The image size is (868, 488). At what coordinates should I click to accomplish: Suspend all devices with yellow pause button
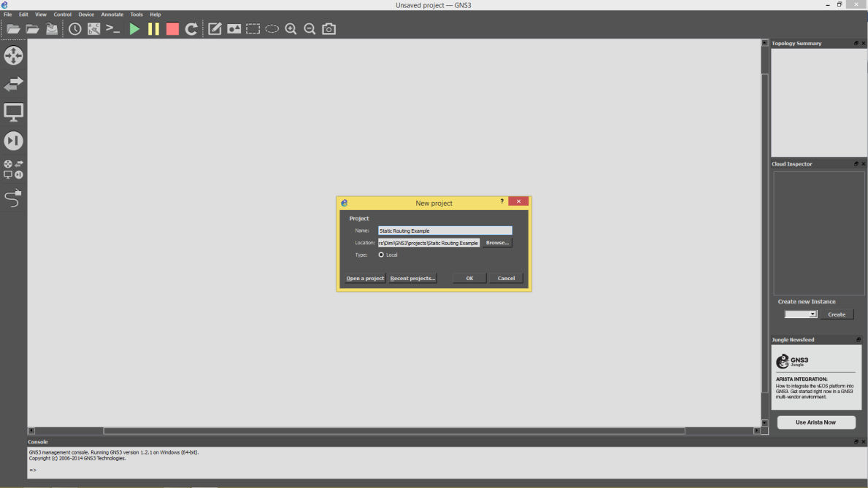tap(153, 28)
